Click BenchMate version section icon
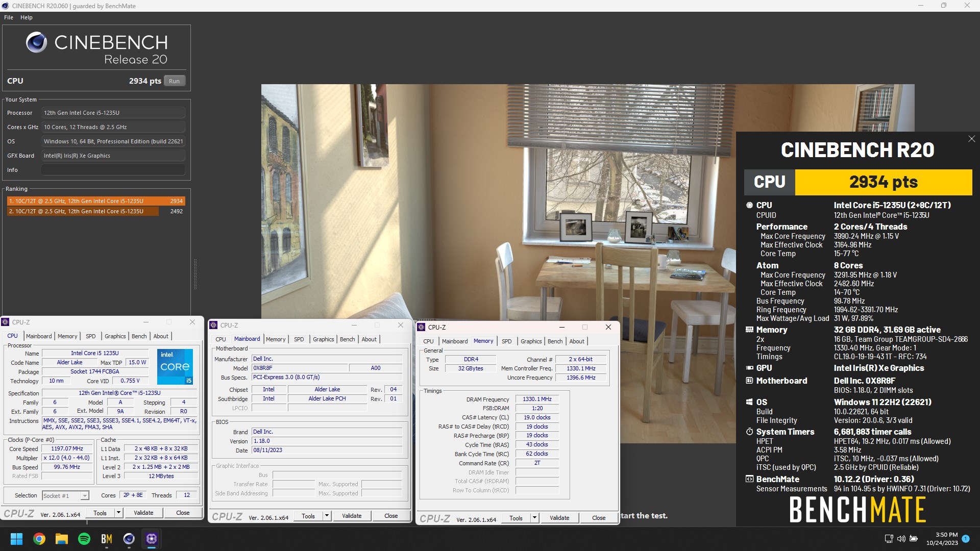 [749, 479]
